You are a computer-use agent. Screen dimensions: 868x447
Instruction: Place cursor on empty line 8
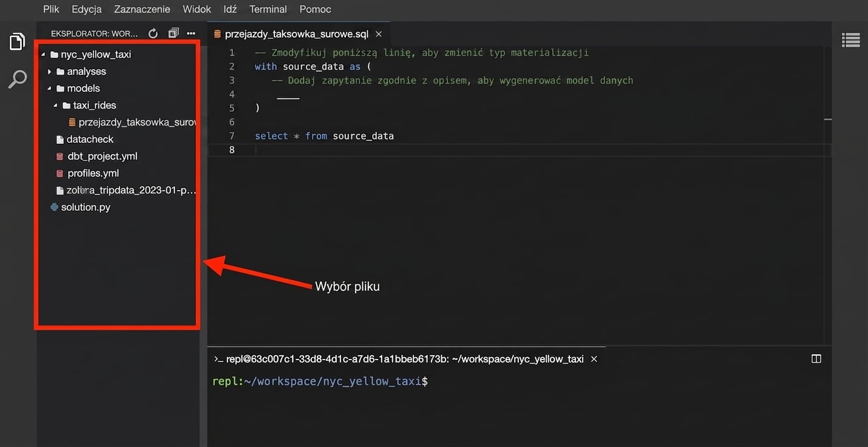point(519,150)
